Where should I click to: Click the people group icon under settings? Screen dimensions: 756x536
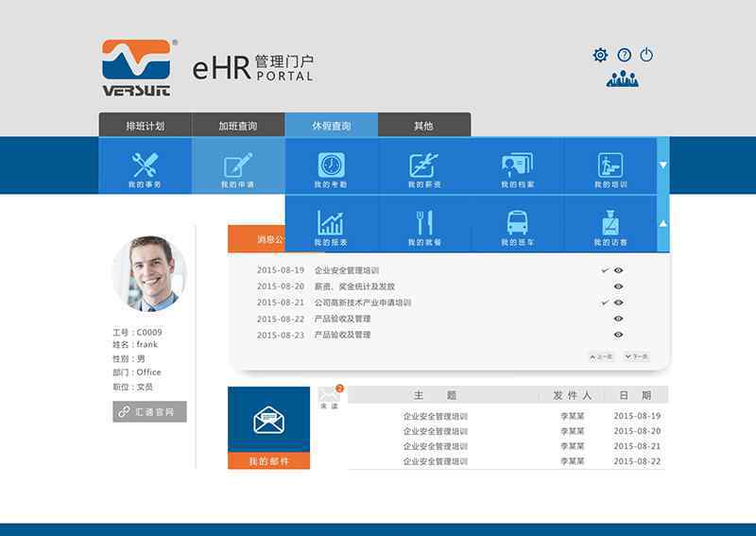coord(623,78)
